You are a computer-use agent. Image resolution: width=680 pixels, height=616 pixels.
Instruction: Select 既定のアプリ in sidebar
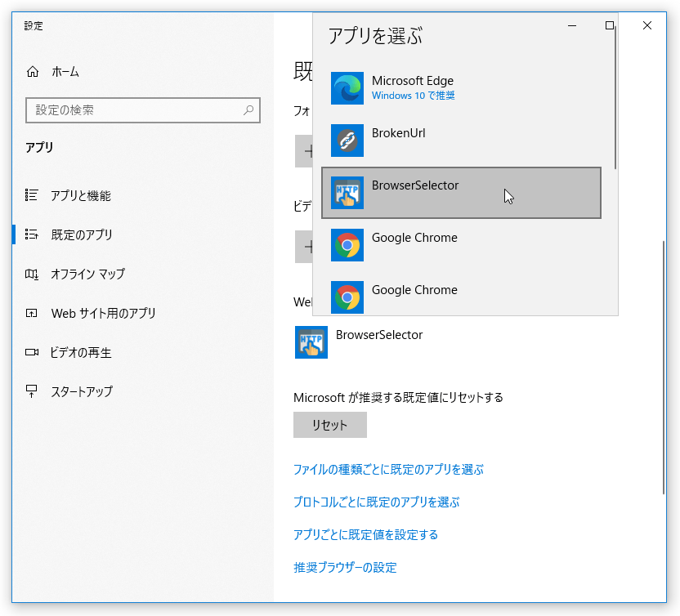coord(82,234)
